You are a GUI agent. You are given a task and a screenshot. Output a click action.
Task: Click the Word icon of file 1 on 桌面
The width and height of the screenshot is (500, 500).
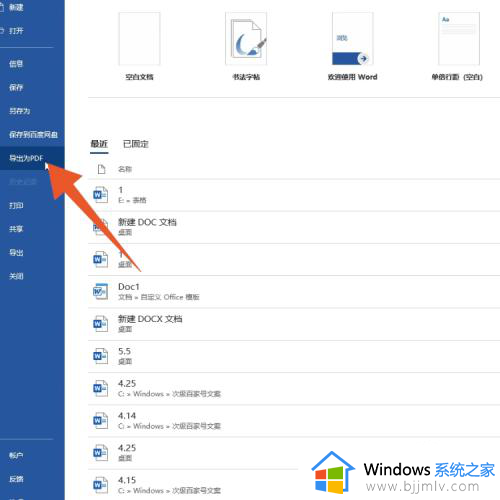100,259
